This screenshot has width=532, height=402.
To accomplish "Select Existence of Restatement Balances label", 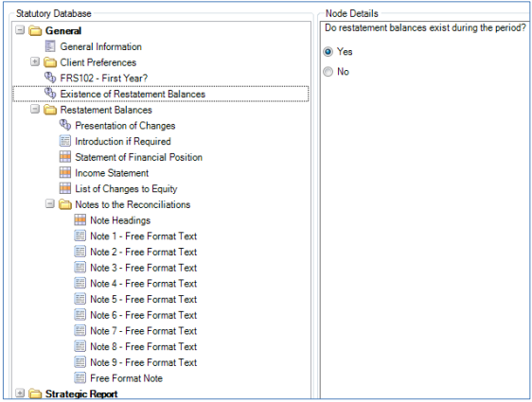I will (133, 95).
